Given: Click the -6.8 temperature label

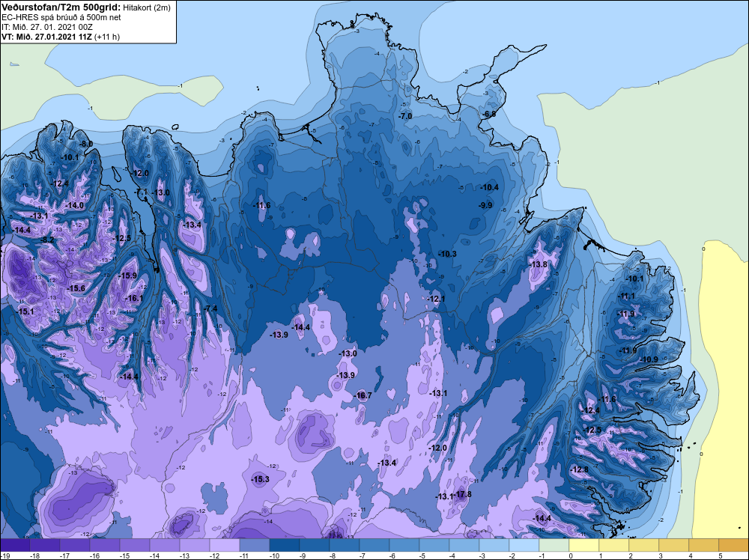Looking at the screenshot, I should click(488, 114).
